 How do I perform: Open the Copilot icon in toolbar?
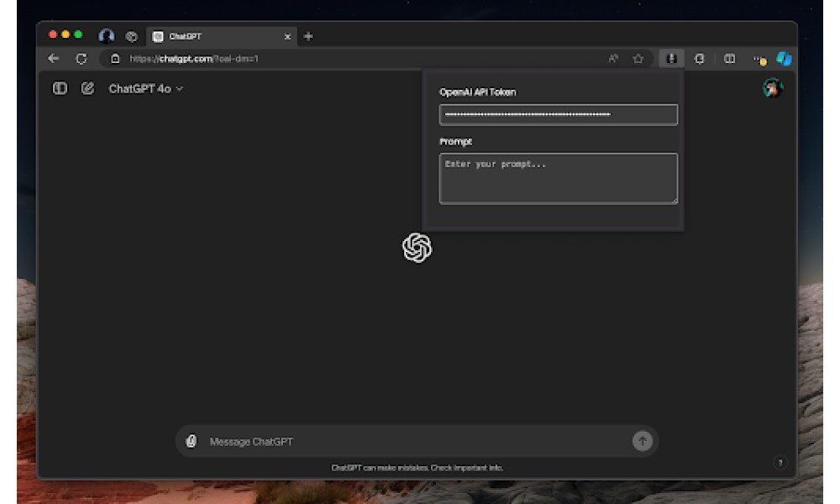(x=785, y=59)
